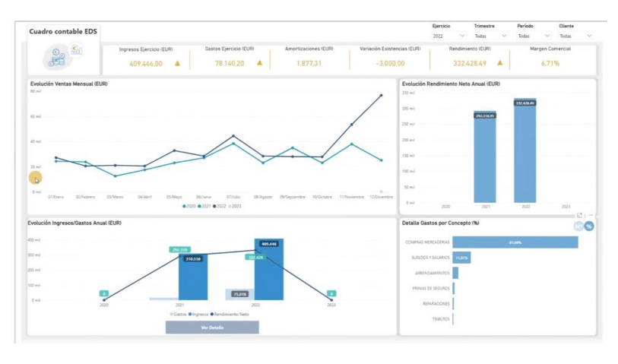This screenshot has width=618, height=364.
Task: Click the Cuadro contable EDS logo illustration
Action: (62, 56)
